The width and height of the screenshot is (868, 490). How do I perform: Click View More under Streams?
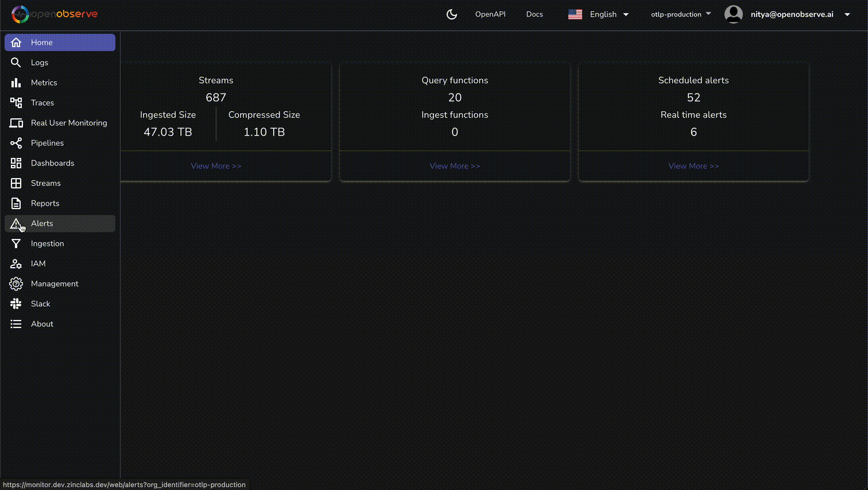[216, 165]
